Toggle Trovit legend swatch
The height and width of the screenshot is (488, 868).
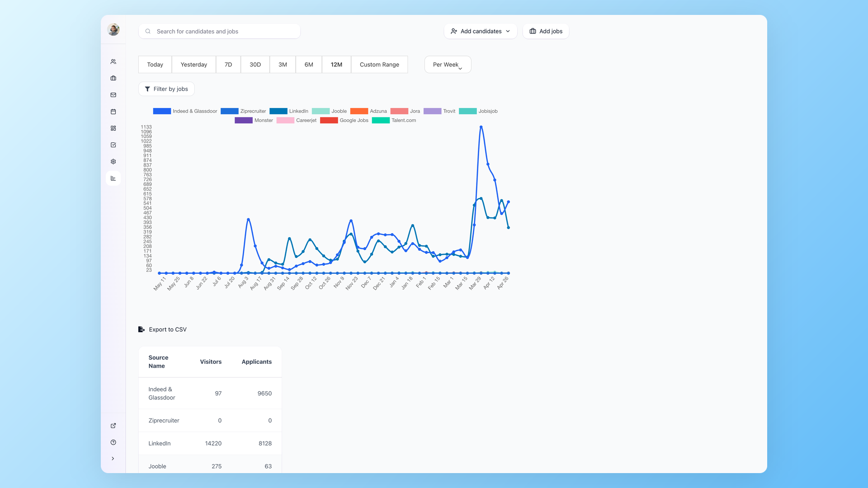click(433, 111)
